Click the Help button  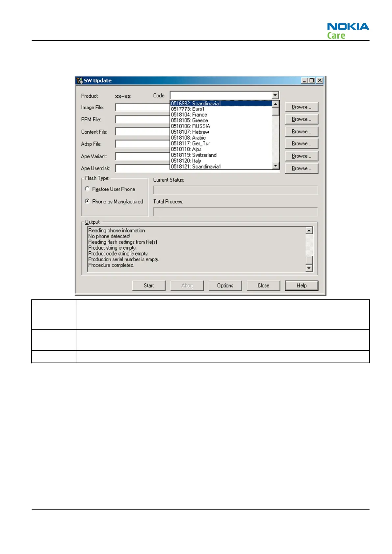(x=301, y=286)
